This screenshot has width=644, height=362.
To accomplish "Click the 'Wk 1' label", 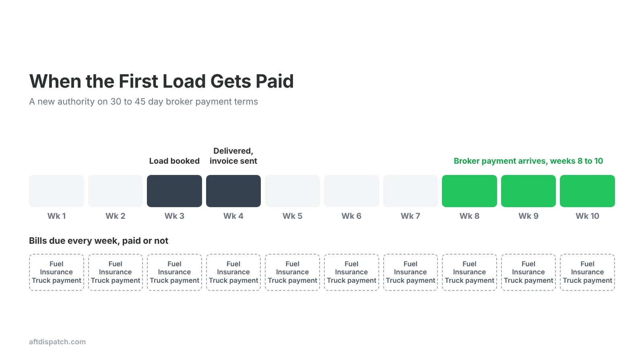I will 56,216.
